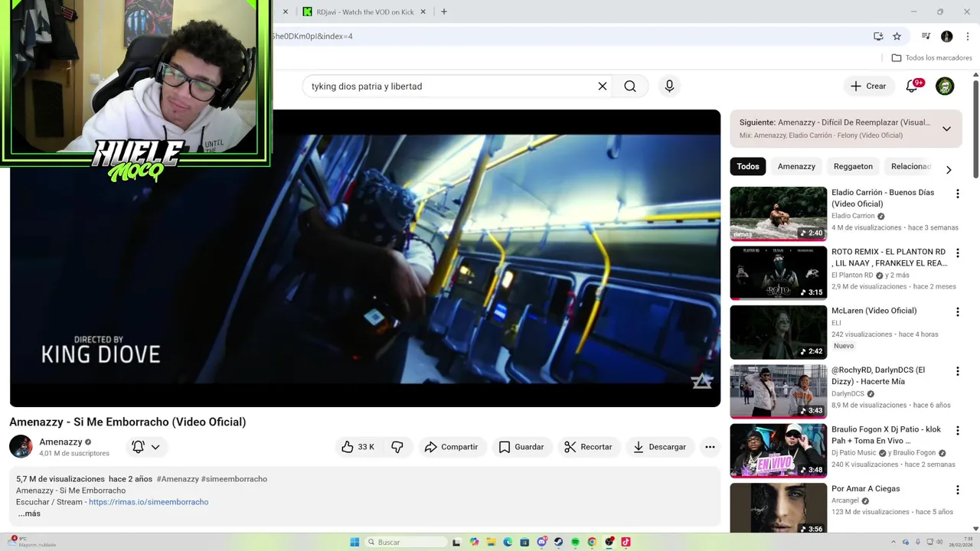
Task: Select the Reggaeton filter chip
Action: 853,166
